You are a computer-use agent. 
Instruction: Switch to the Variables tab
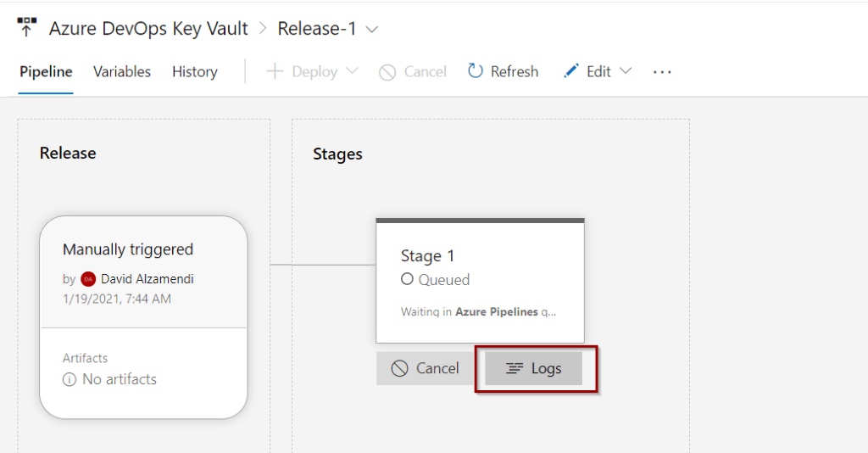pos(122,72)
